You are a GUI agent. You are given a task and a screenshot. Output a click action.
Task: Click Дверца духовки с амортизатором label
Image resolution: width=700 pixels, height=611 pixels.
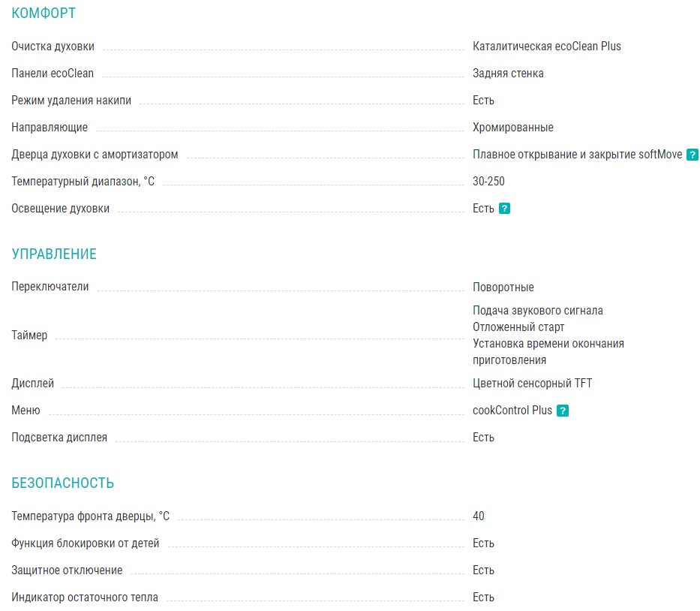[x=95, y=155]
